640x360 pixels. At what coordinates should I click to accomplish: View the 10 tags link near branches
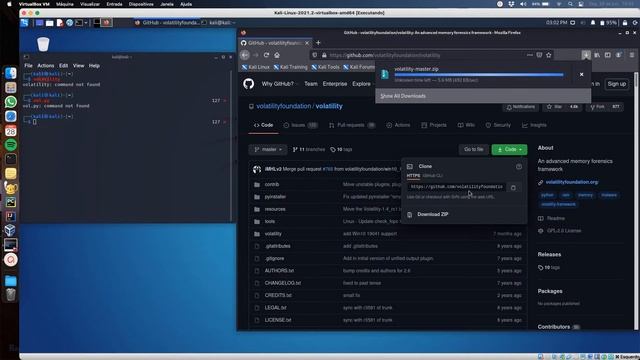tap(341, 150)
